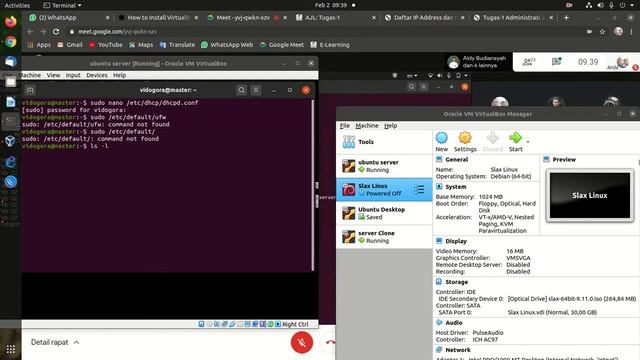The image size is (640, 360).
Task: Open terminal hamburger menu in vidogora@master window
Action: pos(256,90)
